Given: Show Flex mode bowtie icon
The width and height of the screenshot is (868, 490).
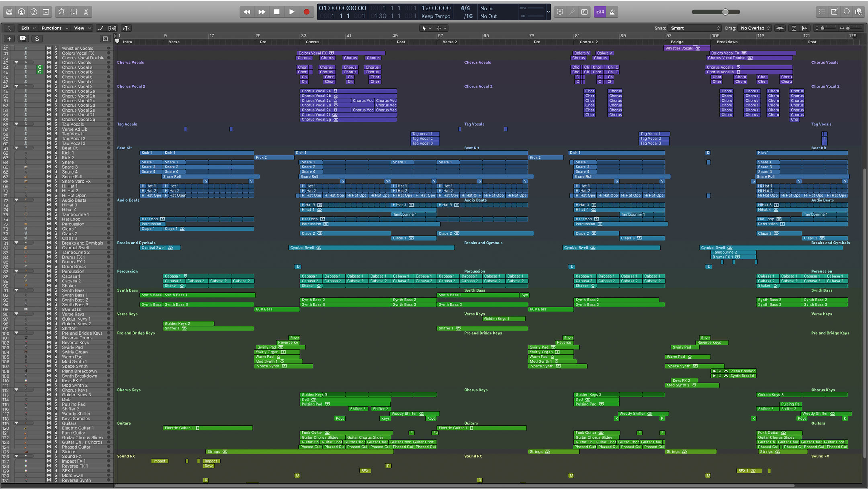Looking at the screenshot, I should (x=113, y=28).
